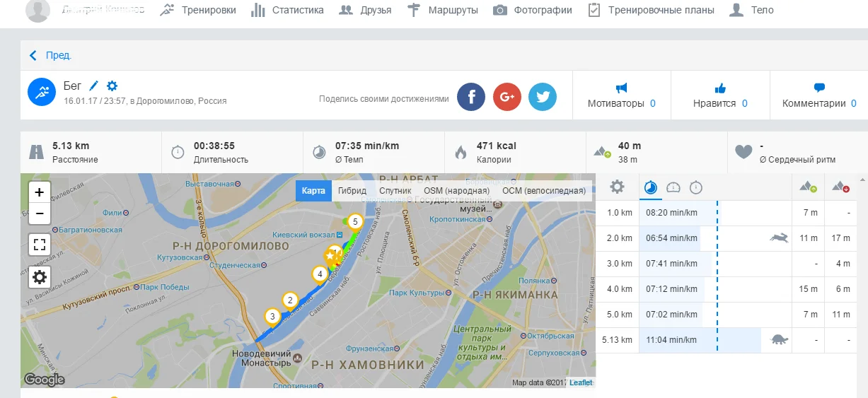Click the Нравится like button
This screenshot has height=398, width=868.
click(x=720, y=96)
